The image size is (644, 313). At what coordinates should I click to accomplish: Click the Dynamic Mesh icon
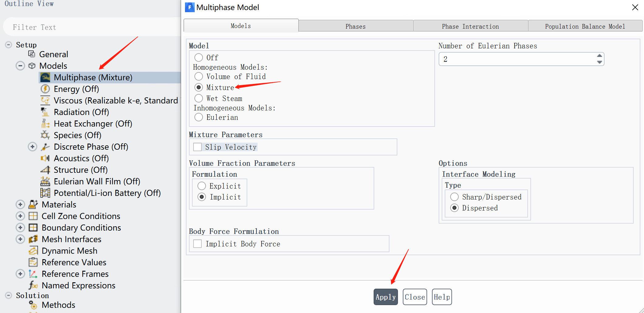33,251
